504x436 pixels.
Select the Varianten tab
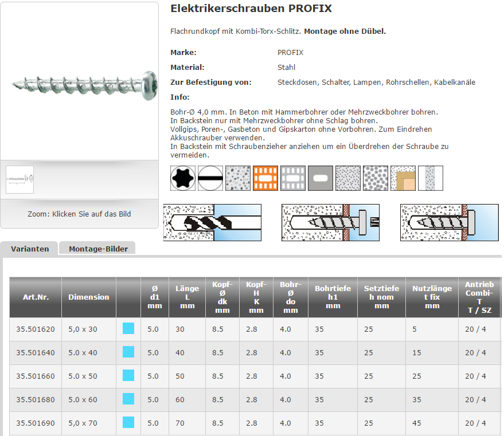click(x=30, y=249)
